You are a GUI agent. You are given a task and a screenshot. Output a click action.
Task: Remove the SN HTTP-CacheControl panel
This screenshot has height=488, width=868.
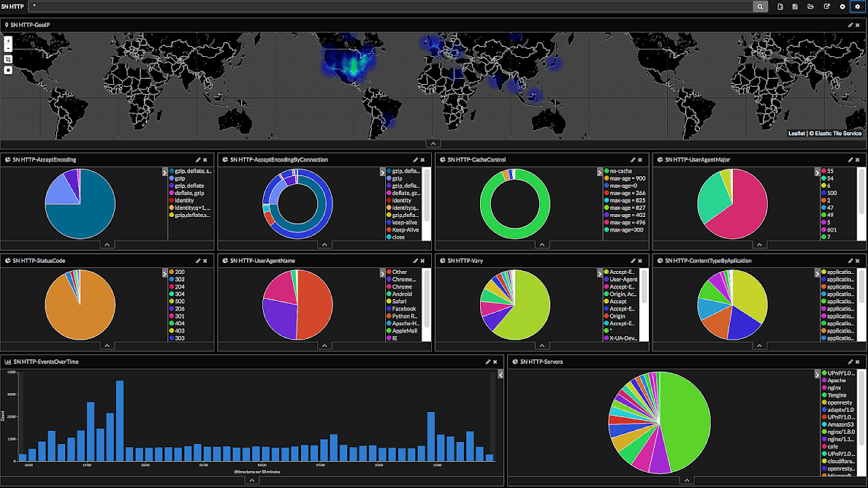(x=640, y=160)
